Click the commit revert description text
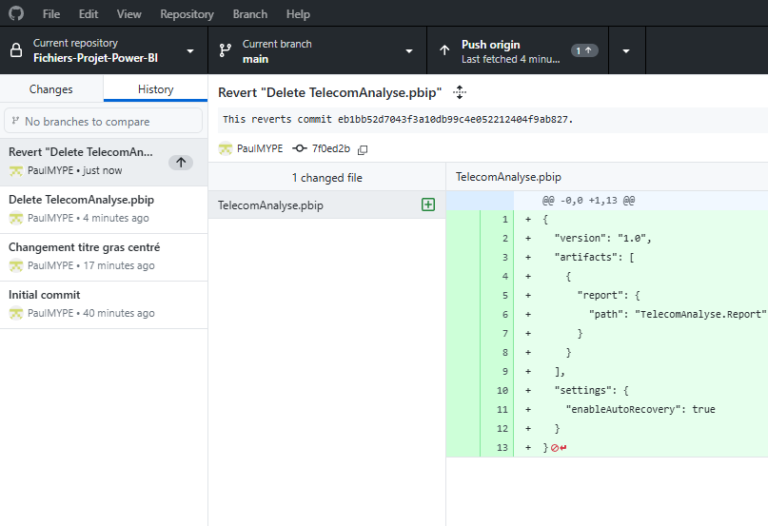The height and width of the screenshot is (526, 768). click(x=398, y=120)
